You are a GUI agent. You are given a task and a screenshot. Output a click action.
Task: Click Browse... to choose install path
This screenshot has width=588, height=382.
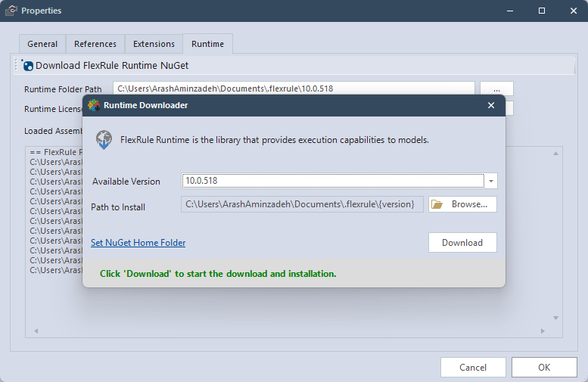coord(462,204)
